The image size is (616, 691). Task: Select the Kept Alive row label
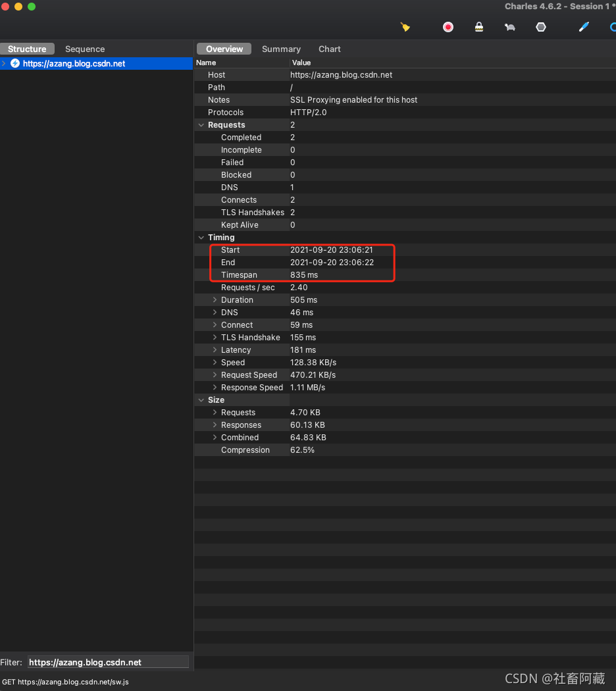click(240, 225)
